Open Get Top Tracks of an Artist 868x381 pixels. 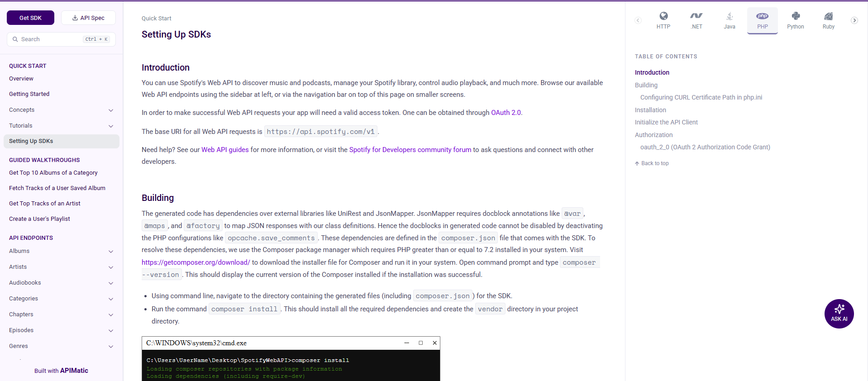[x=45, y=204]
